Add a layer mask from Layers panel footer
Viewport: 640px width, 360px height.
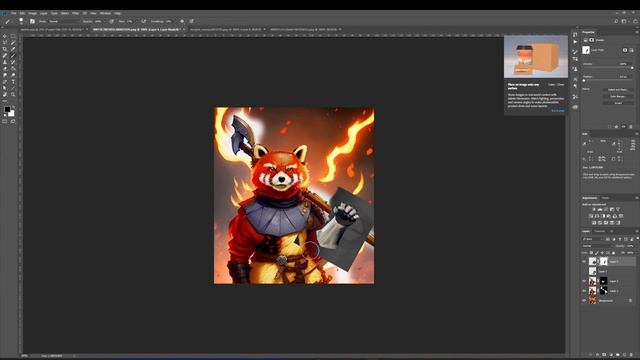pos(604,355)
